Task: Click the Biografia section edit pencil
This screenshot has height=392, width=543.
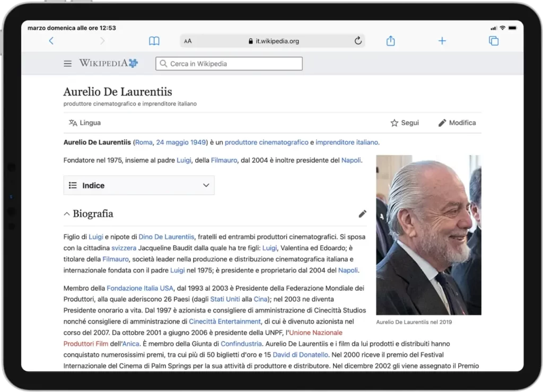Action: click(362, 214)
